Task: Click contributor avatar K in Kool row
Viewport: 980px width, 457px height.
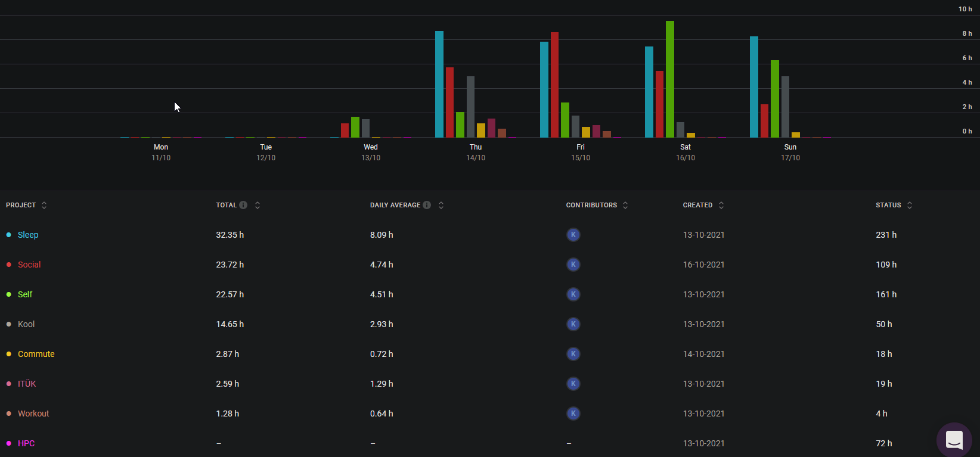Action: pos(573,324)
